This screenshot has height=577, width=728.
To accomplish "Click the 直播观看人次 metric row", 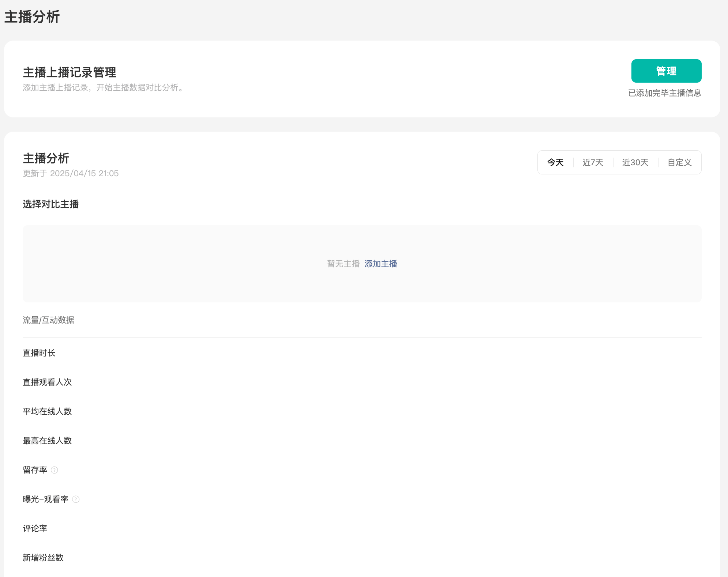I will click(47, 382).
